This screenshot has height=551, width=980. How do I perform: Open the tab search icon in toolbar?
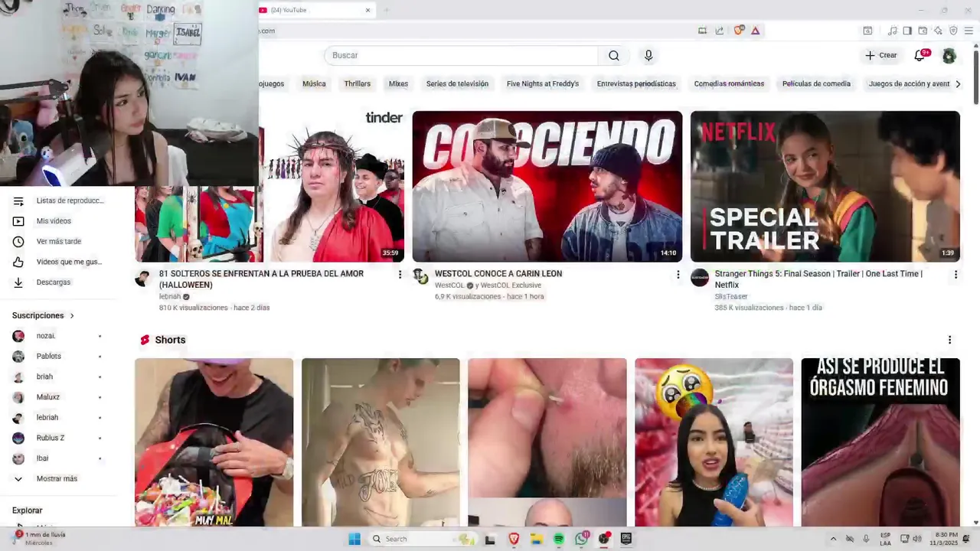867,31
